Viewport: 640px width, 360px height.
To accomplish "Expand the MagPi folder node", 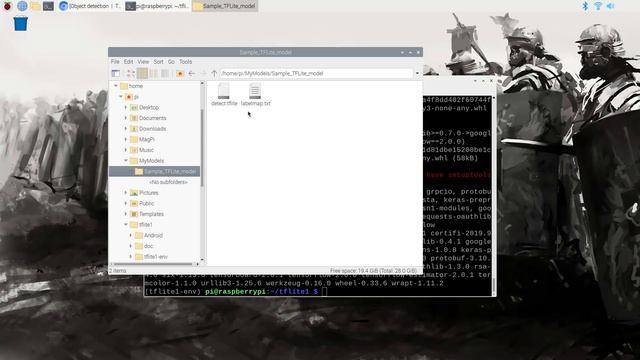I will pos(126,139).
